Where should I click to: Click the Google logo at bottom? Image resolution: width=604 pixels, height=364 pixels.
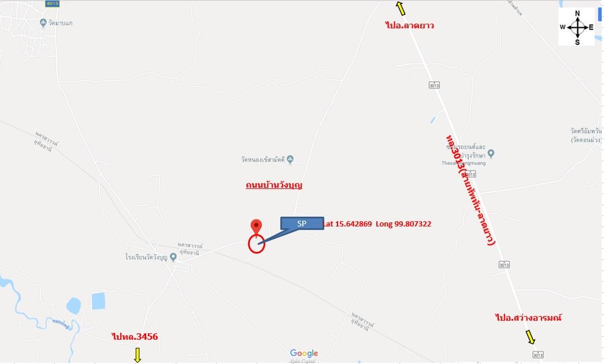click(x=304, y=353)
